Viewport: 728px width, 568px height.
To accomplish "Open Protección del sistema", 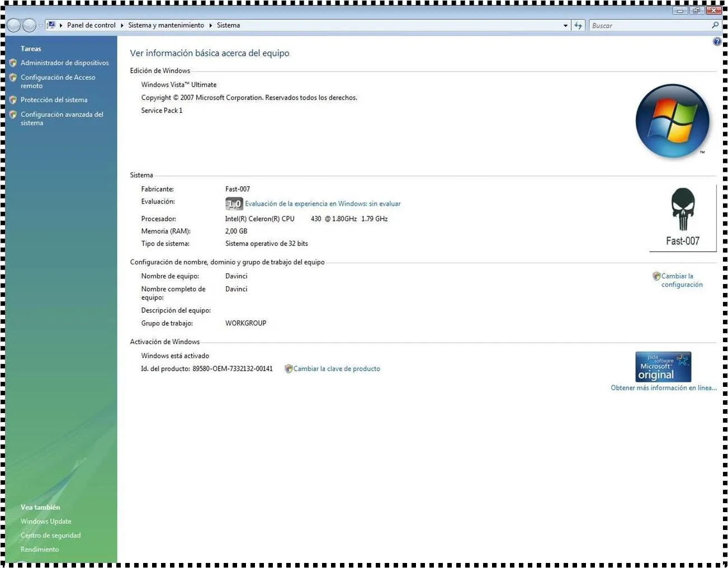I will [54, 100].
